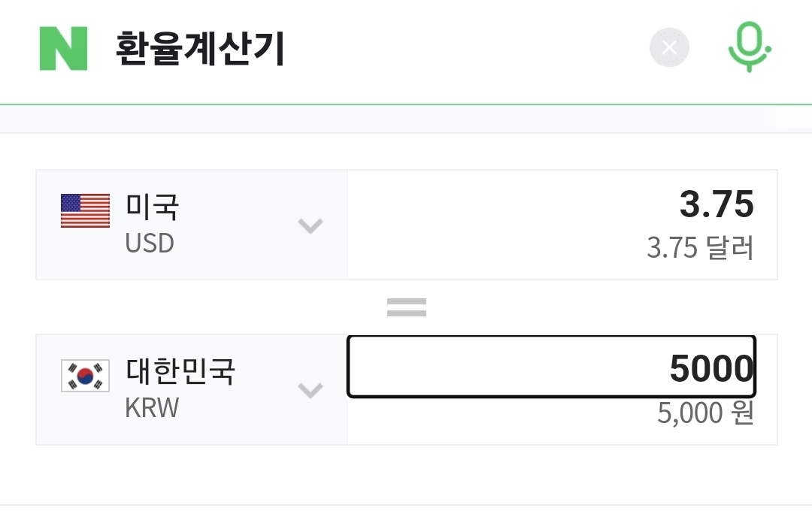
Task: Start voice search with microphone icon
Action: pos(749,47)
